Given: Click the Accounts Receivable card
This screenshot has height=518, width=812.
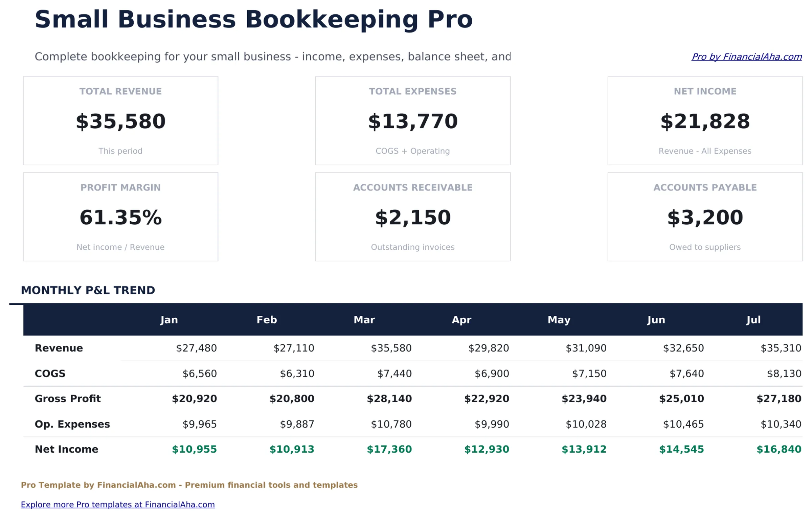Looking at the screenshot, I should point(413,217).
